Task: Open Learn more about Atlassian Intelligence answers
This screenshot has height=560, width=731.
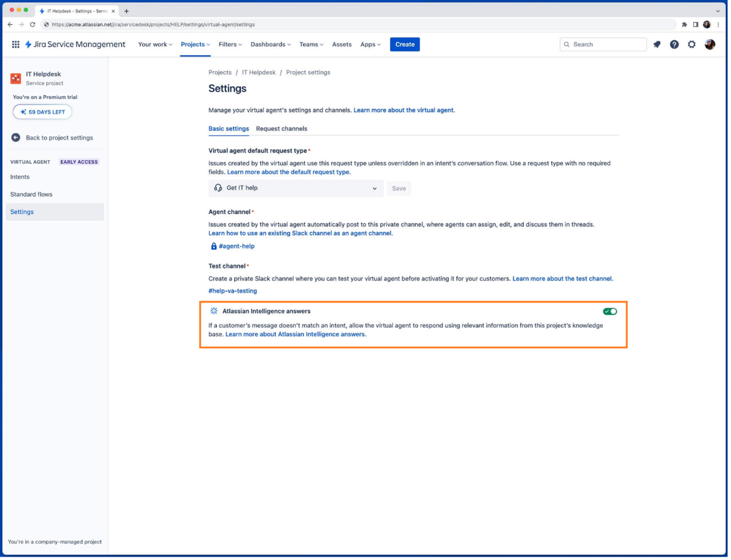Action: click(297, 336)
